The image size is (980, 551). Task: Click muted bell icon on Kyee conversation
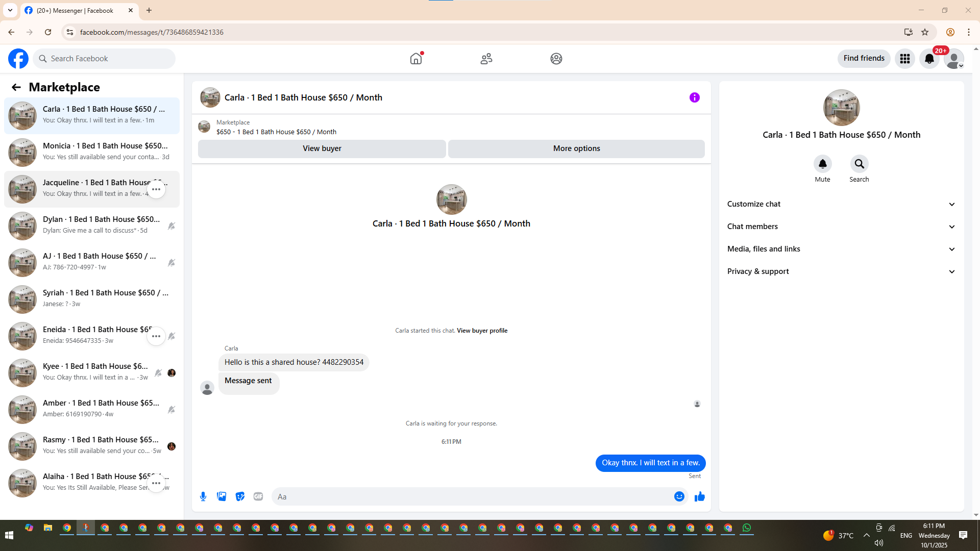[x=158, y=373]
